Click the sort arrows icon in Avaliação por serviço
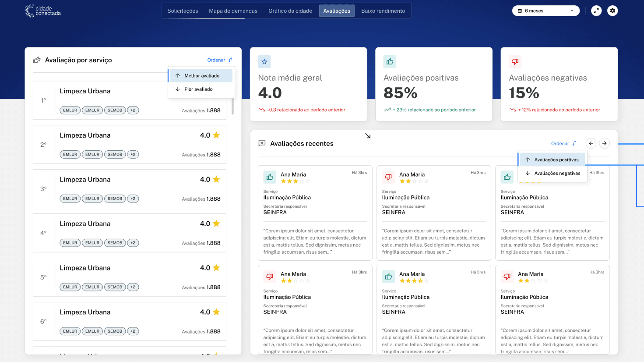The height and width of the screenshot is (362, 644). 230,60
